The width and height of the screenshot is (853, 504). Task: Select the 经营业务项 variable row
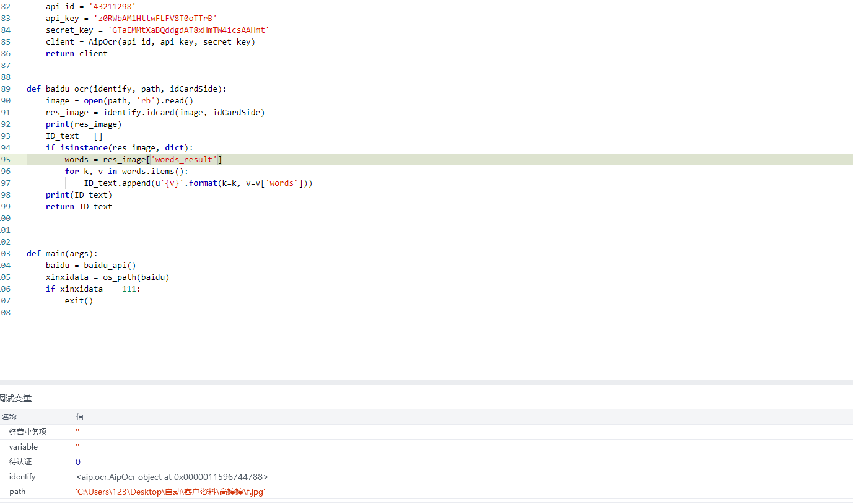click(28, 432)
